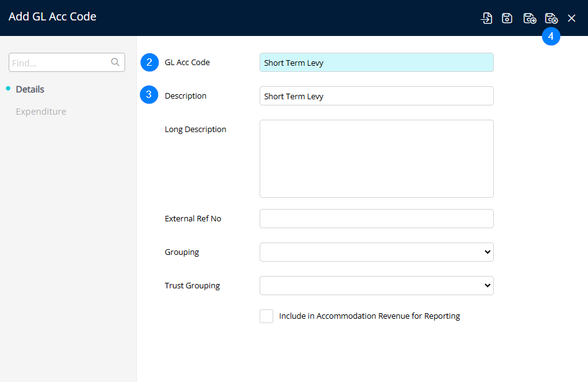Click the Import document icon in header
The image size is (588, 382).
[487, 18]
